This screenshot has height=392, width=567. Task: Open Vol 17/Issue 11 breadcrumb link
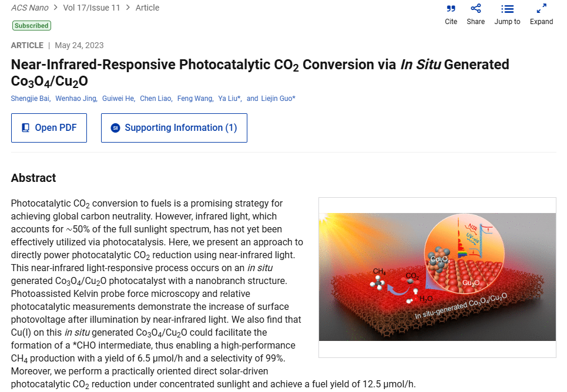[92, 8]
